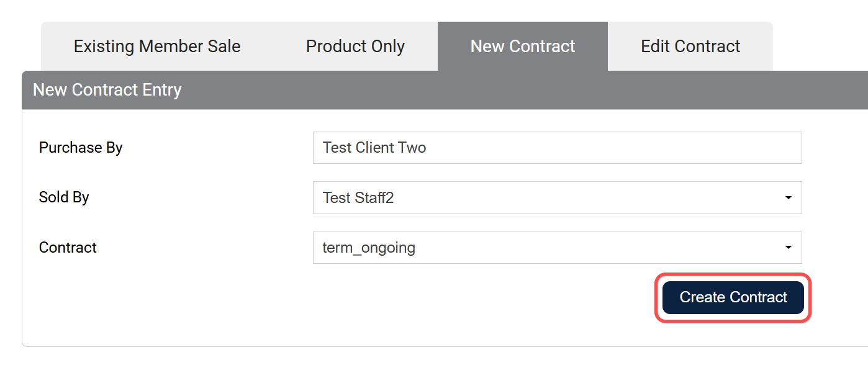
Task: Click the Sold By combo box
Action: click(x=557, y=197)
